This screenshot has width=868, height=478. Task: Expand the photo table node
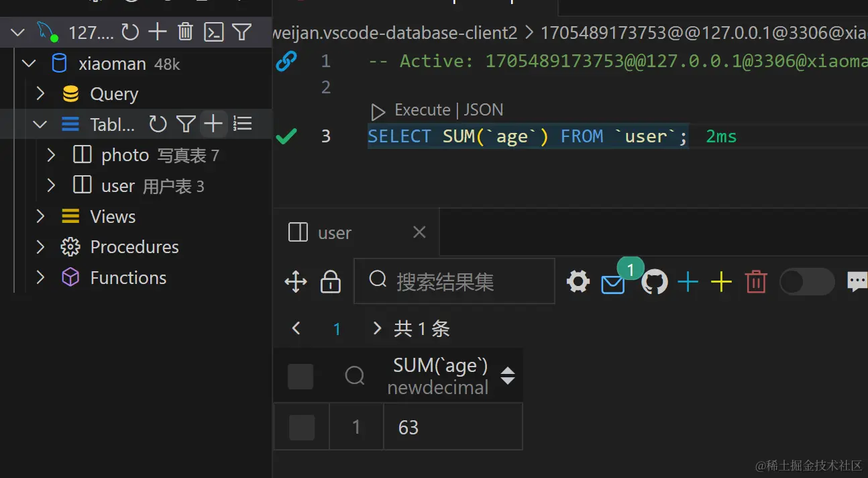(51, 155)
